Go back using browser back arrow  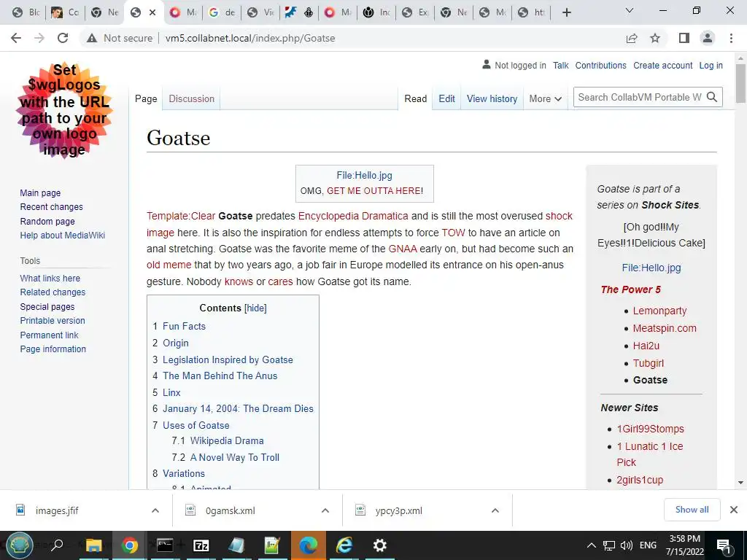point(16,38)
